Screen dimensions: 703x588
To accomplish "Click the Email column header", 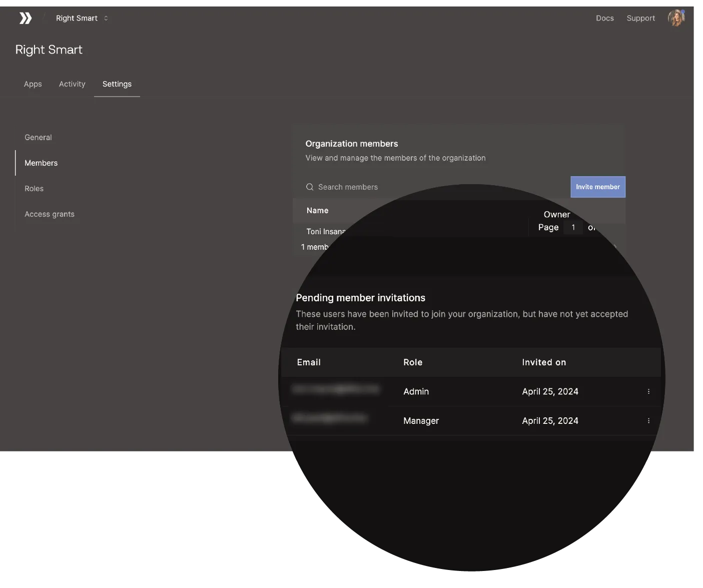I will (x=309, y=362).
